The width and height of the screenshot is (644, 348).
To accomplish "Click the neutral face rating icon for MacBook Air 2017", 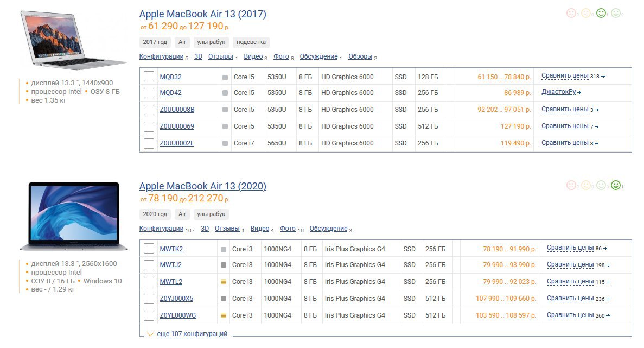I will (x=586, y=13).
